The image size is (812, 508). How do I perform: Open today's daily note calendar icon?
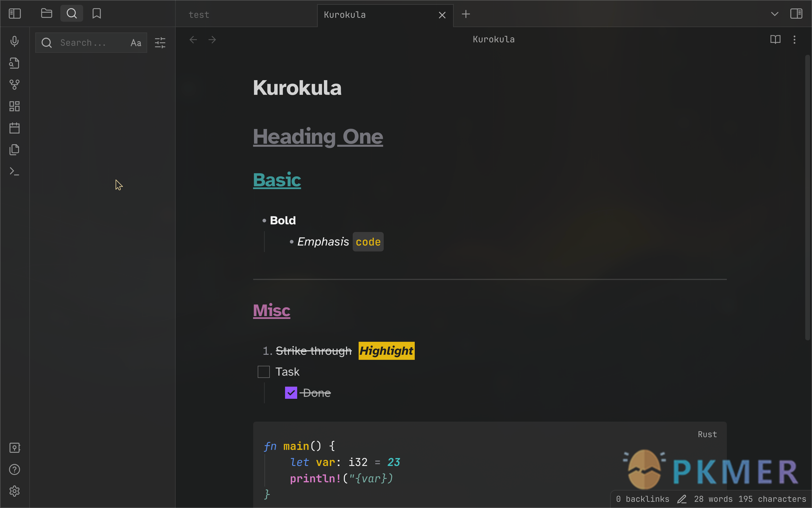click(14, 128)
